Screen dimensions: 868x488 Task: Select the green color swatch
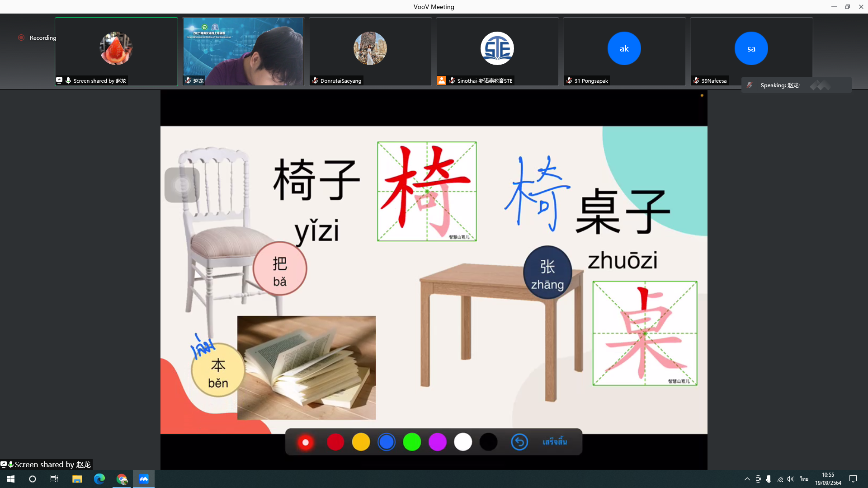tap(412, 442)
